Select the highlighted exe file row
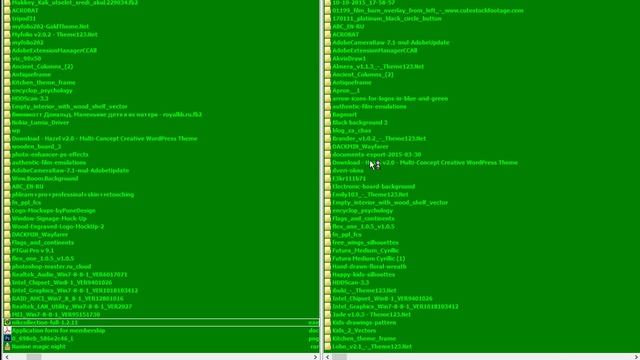Screen dimensions: 640x360 161,322
